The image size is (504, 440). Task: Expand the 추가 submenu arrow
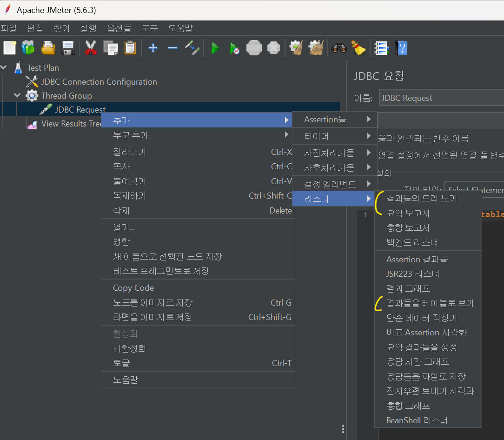[x=286, y=120]
